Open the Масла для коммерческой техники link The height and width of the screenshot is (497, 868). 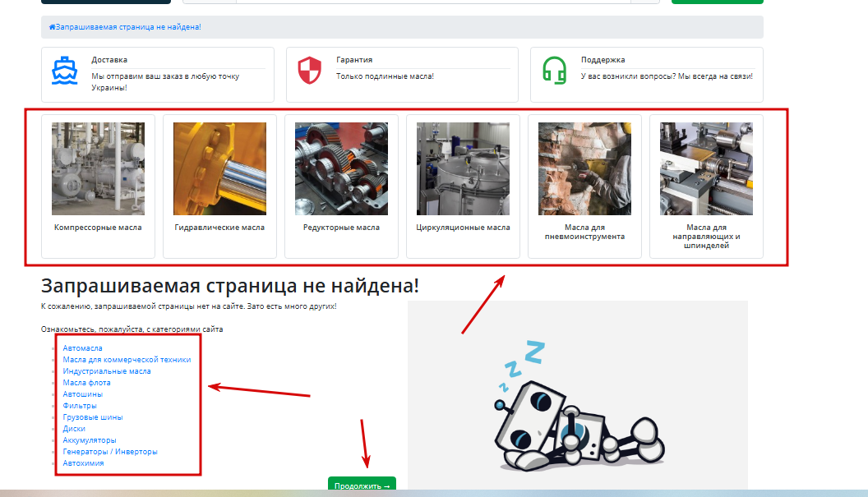(x=127, y=360)
